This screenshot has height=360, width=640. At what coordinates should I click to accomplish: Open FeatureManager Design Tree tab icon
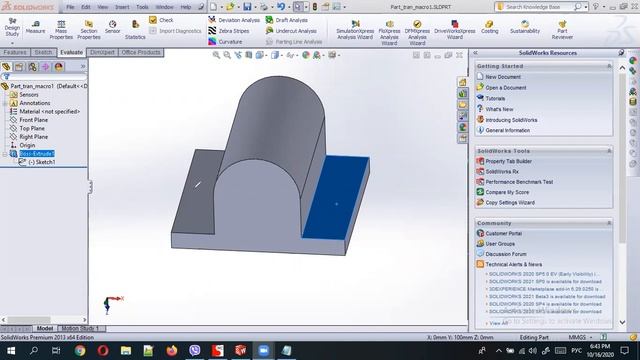(6, 67)
